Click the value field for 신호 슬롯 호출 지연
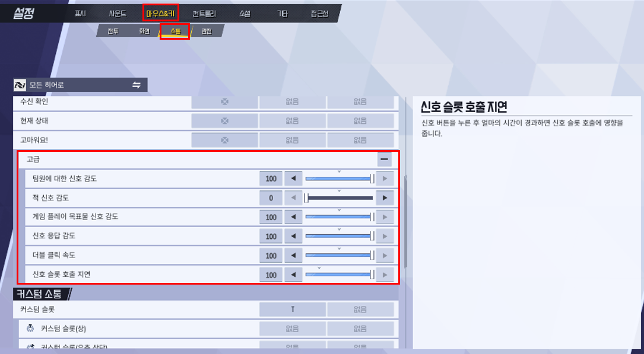This screenshot has width=644, height=354. pyautogui.click(x=271, y=275)
